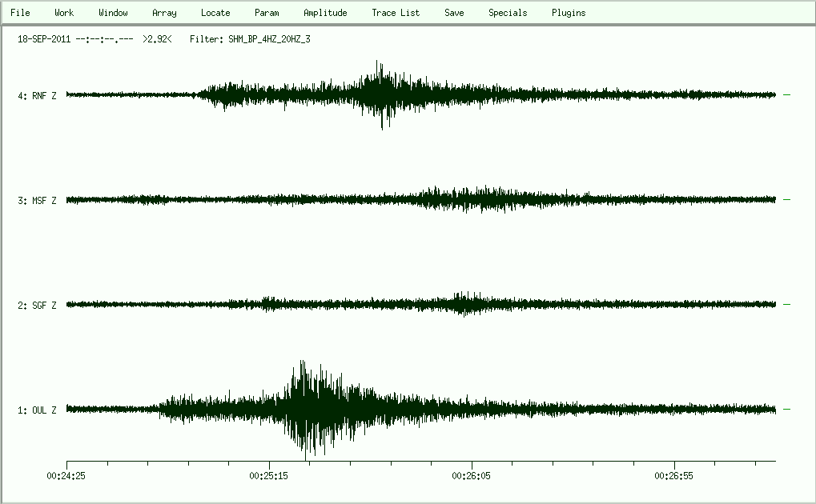816x504 pixels.
Task: Click the 00:26:05 time axis marker
Action: click(472, 475)
